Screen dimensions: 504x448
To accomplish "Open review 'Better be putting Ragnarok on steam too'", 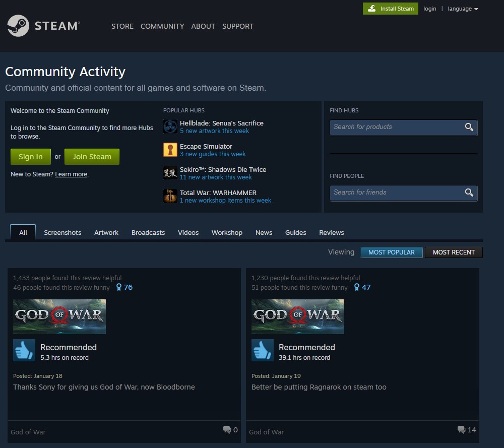I will (319, 387).
